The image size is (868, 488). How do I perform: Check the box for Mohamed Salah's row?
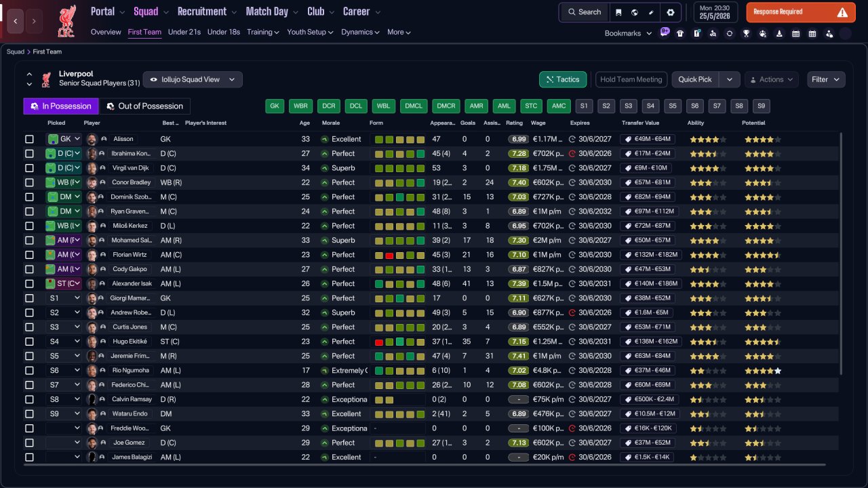pyautogui.click(x=29, y=241)
